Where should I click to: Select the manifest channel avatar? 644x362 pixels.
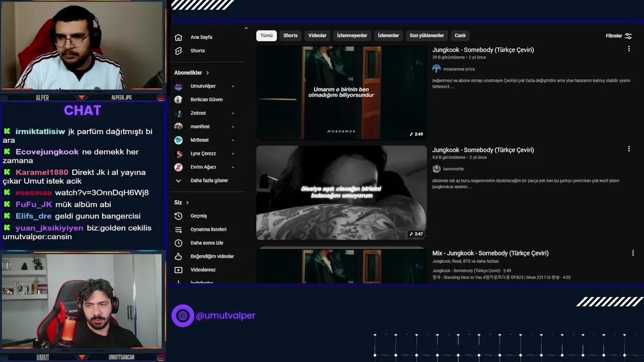pos(178,127)
